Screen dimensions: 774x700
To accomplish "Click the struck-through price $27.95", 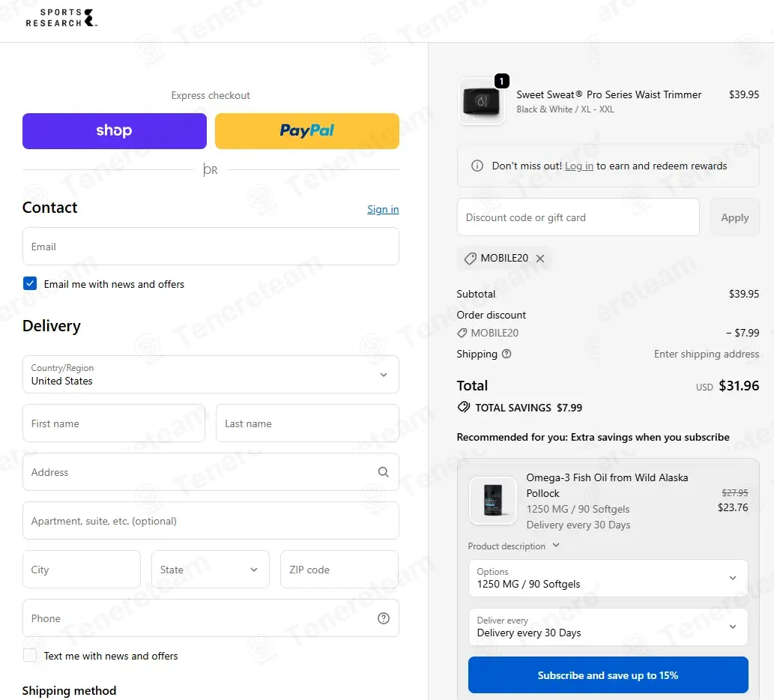I will coord(734,492).
